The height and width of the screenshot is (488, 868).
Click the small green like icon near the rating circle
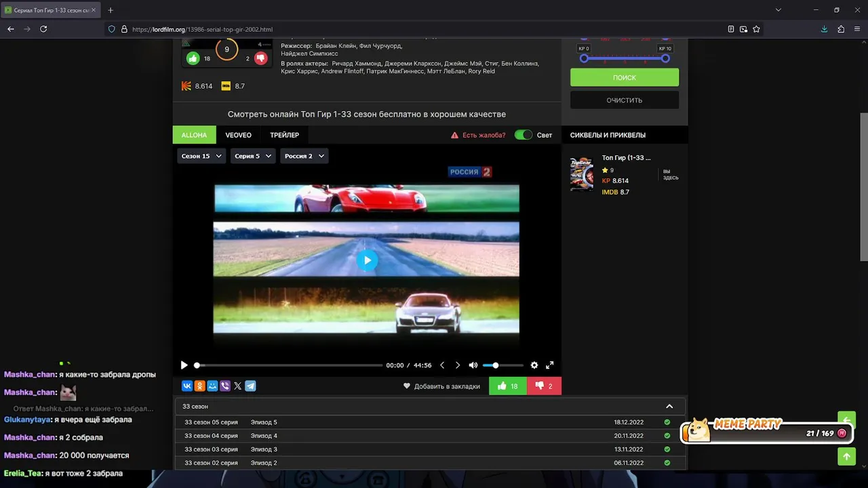point(193,58)
